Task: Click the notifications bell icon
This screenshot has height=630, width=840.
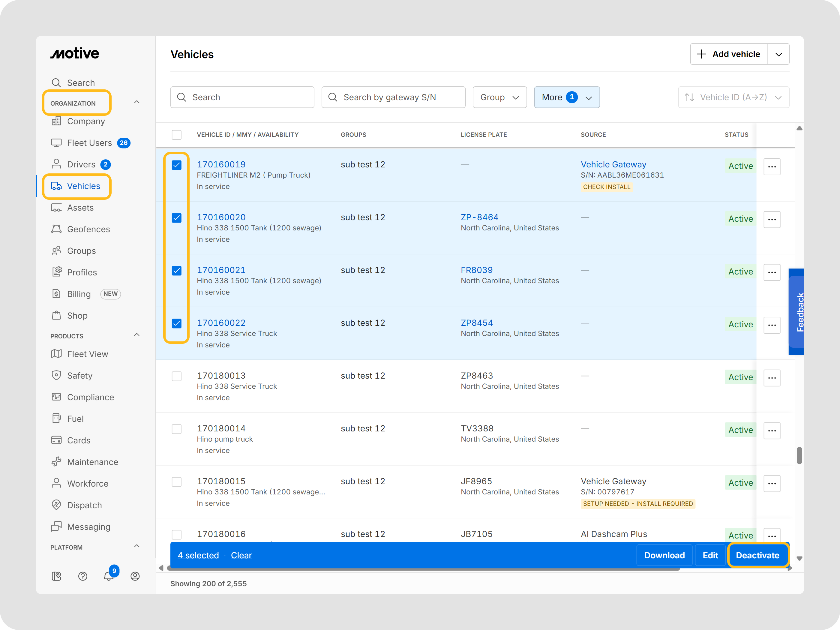Action: [x=109, y=576]
